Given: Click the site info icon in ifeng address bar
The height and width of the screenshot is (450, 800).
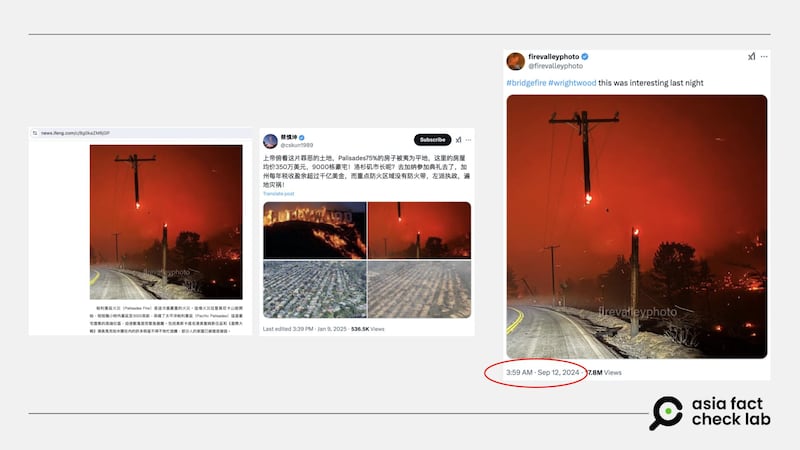Looking at the screenshot, I should pos(35,133).
